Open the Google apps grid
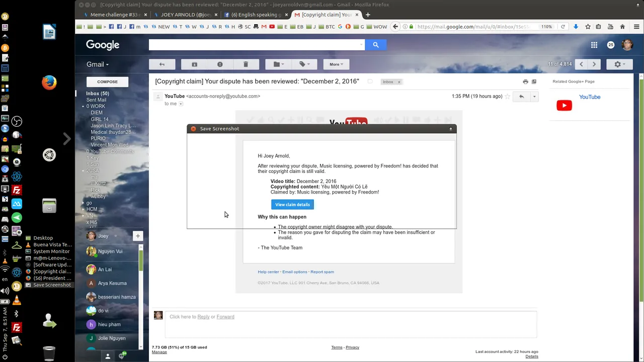Viewport: 644px width, 362px height. point(594,45)
